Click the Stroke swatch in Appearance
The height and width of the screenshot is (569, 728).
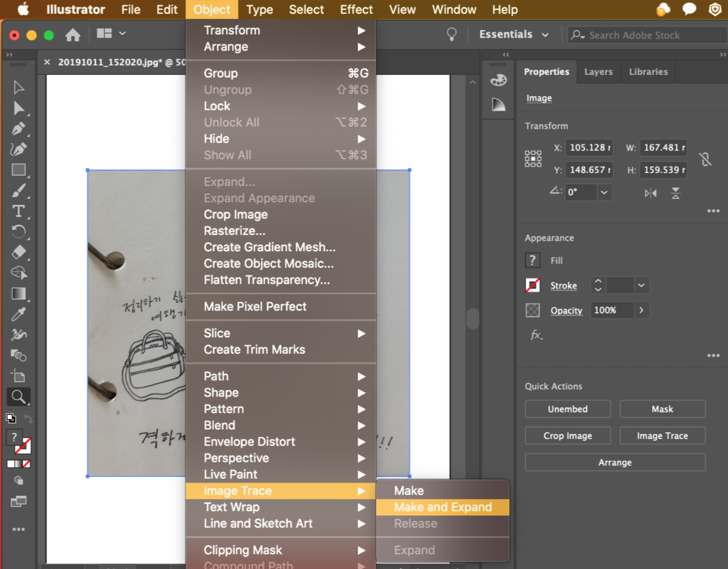point(532,285)
